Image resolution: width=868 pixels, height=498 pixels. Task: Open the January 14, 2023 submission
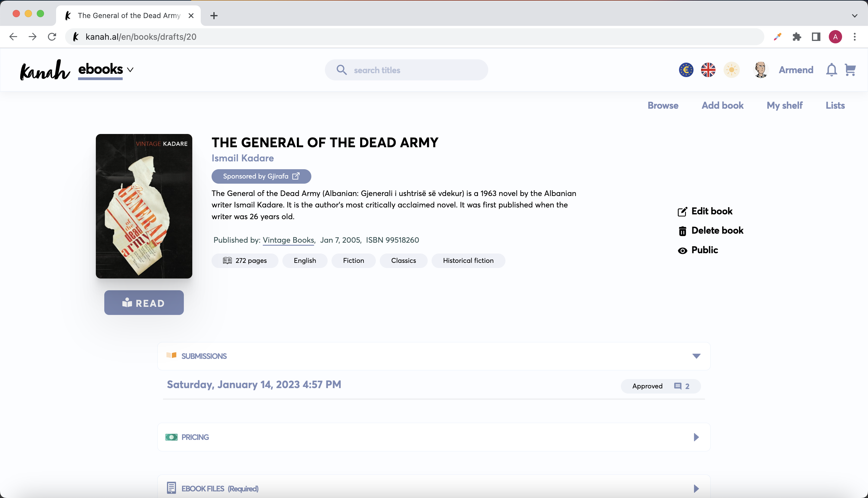coord(254,384)
